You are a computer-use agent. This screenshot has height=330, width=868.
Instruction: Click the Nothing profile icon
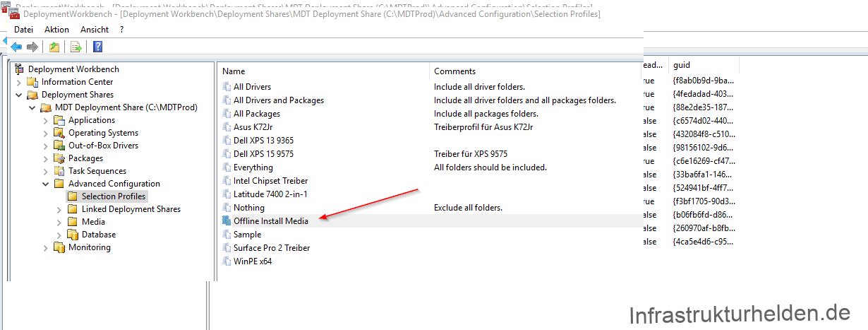click(227, 208)
